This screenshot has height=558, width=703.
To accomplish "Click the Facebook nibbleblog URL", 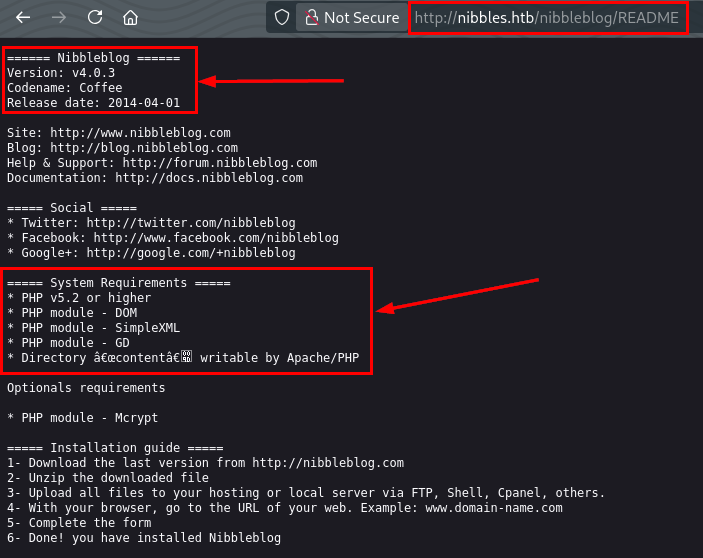I will pos(216,238).
